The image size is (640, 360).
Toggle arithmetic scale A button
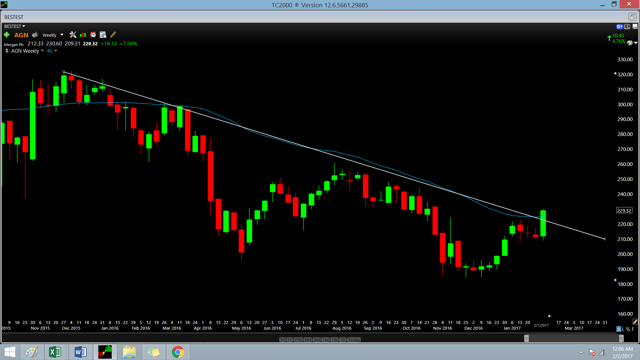618,329
